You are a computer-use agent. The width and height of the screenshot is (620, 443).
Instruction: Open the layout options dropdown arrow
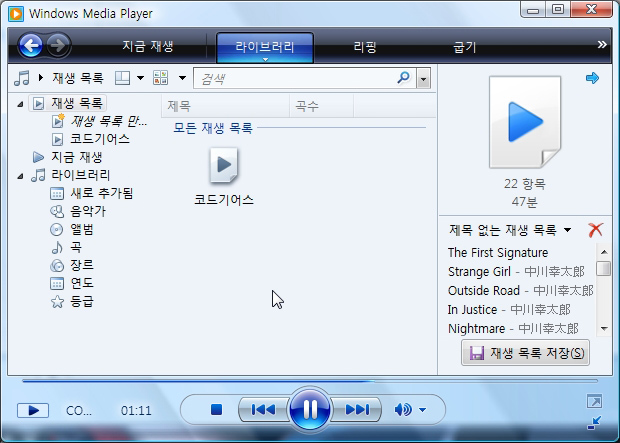point(140,78)
